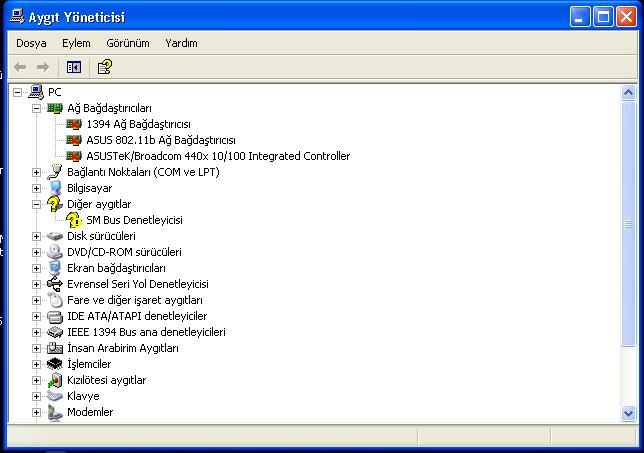Close the Aygıt Yöneticisi window

point(626,17)
